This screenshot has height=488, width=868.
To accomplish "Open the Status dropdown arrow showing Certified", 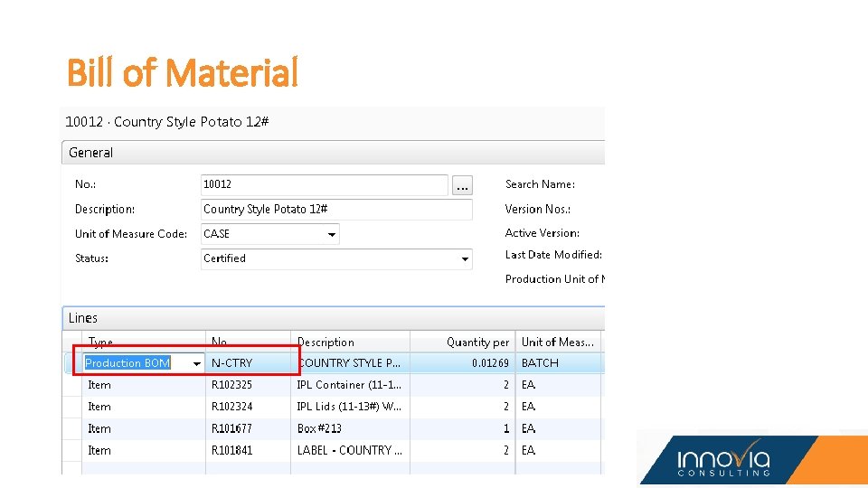I will [x=465, y=259].
